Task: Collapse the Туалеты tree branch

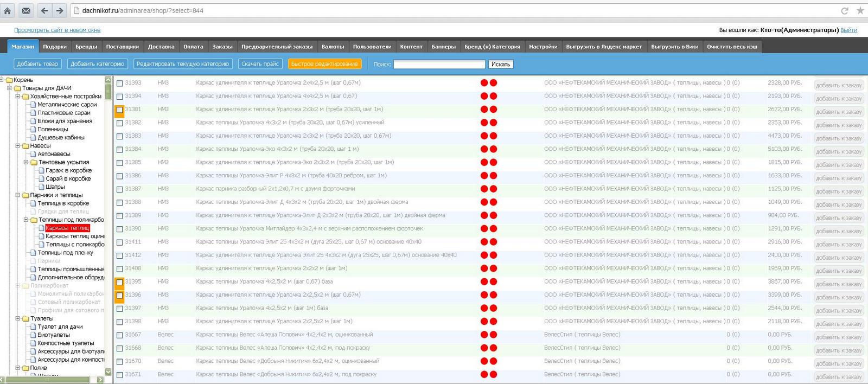Action: click(17, 318)
